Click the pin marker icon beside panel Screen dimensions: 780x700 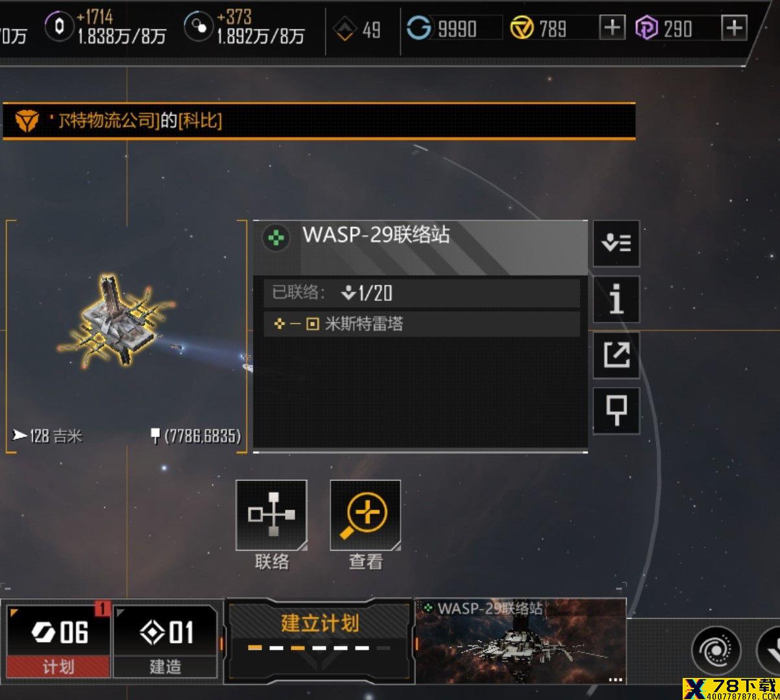[616, 411]
